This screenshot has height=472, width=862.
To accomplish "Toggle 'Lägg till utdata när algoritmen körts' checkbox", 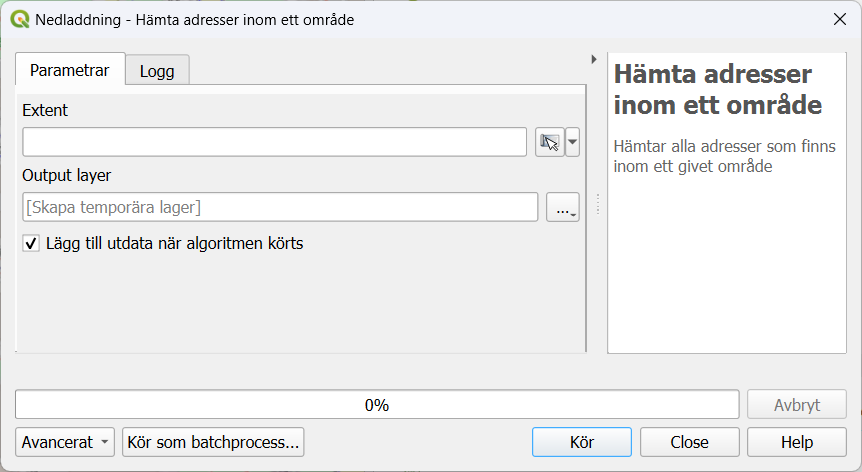I will 31,243.
